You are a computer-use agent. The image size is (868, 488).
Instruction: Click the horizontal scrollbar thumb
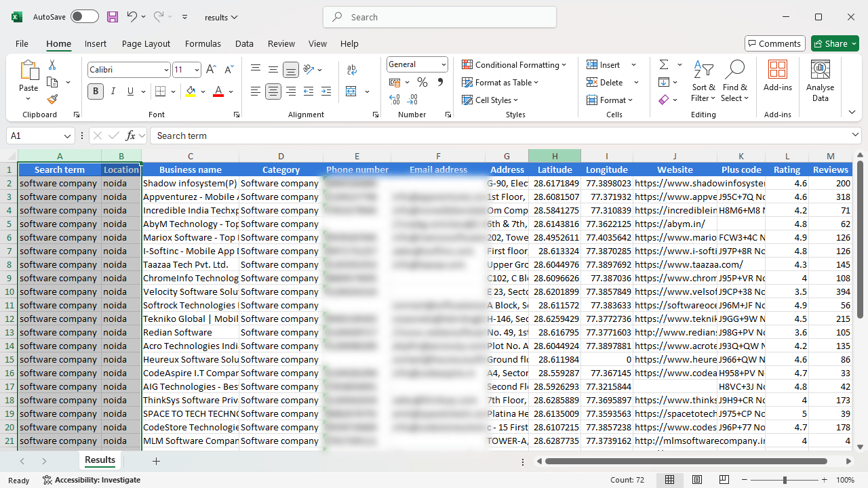[x=686, y=462]
